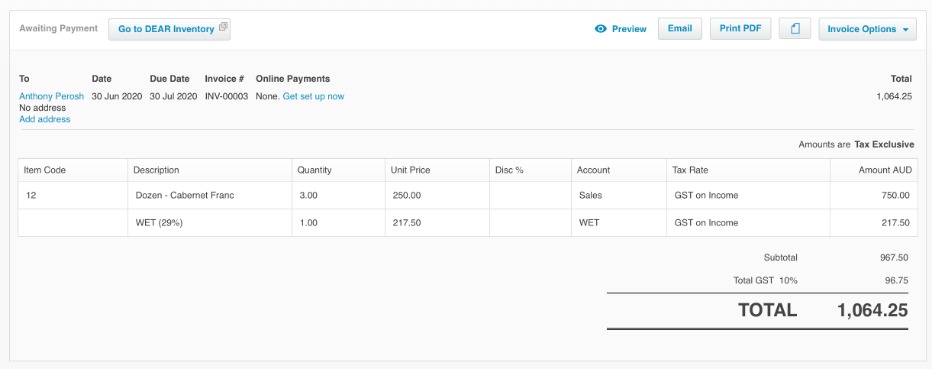The width and height of the screenshot is (932, 369).
Task: Click the Subtotal value 967.50
Action: click(x=894, y=258)
